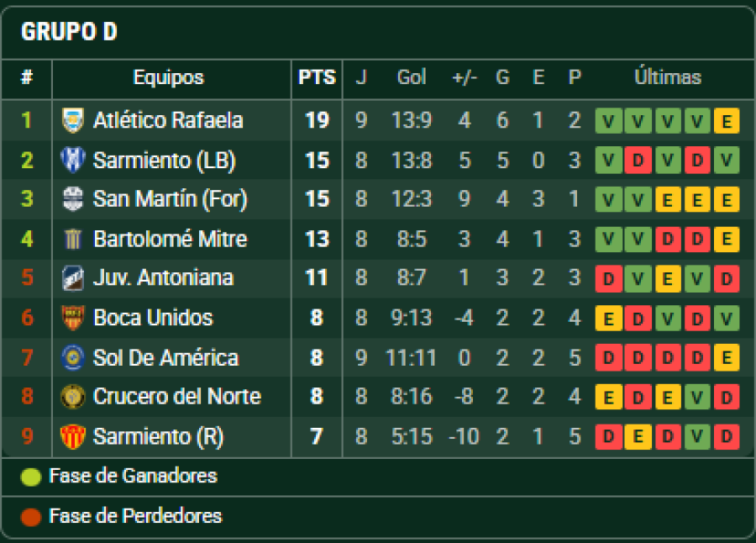756x543 pixels.
Task: Sort table by the PTS column header
Action: click(317, 77)
